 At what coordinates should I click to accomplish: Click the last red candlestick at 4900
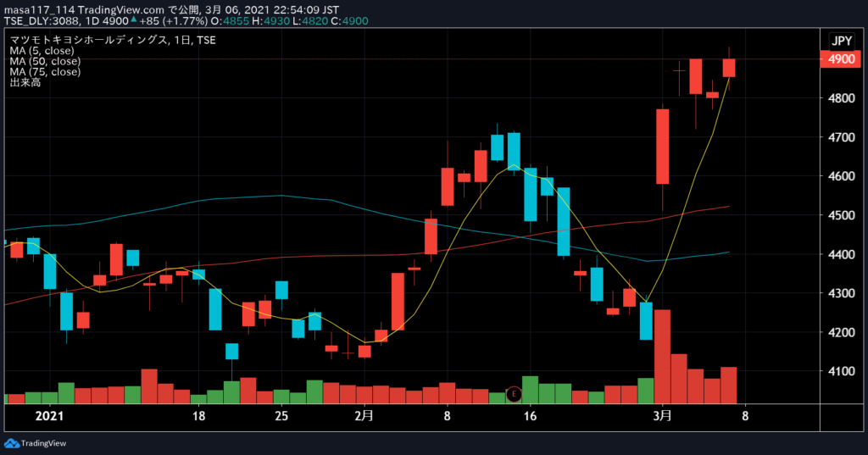(729, 68)
